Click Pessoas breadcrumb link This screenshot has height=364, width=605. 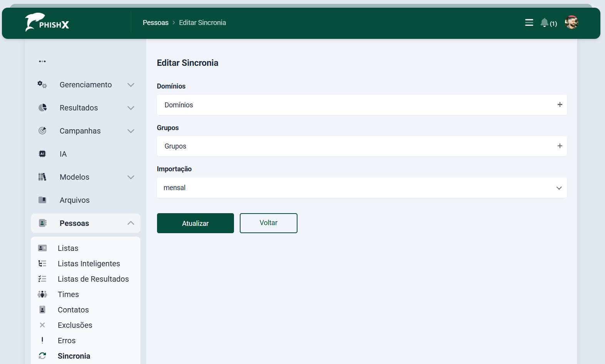(155, 23)
